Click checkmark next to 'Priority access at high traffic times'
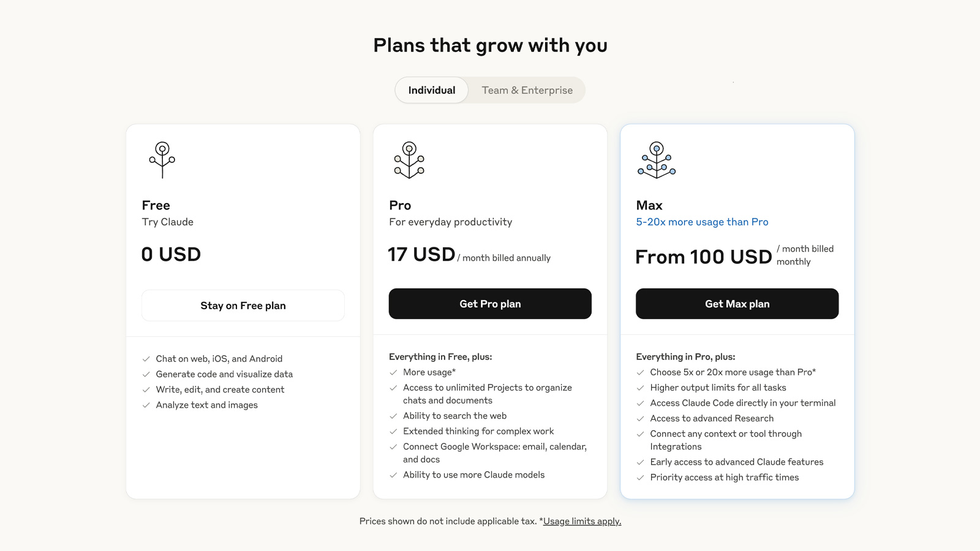 pos(640,478)
